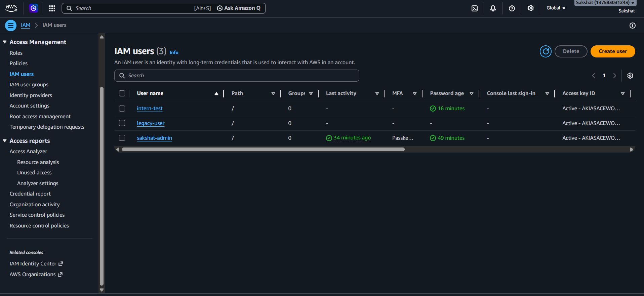Open Access Analyzer in the sidebar
The image size is (644, 296).
(29, 152)
